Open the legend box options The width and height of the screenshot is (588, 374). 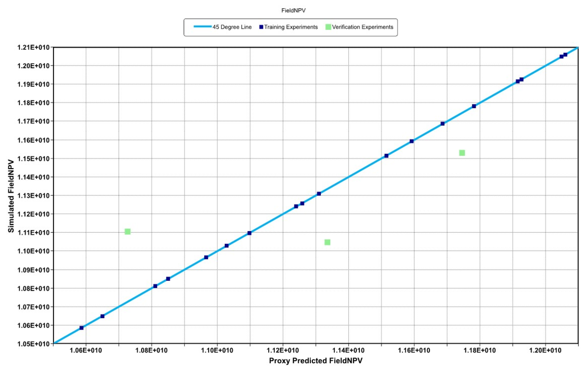coord(291,27)
